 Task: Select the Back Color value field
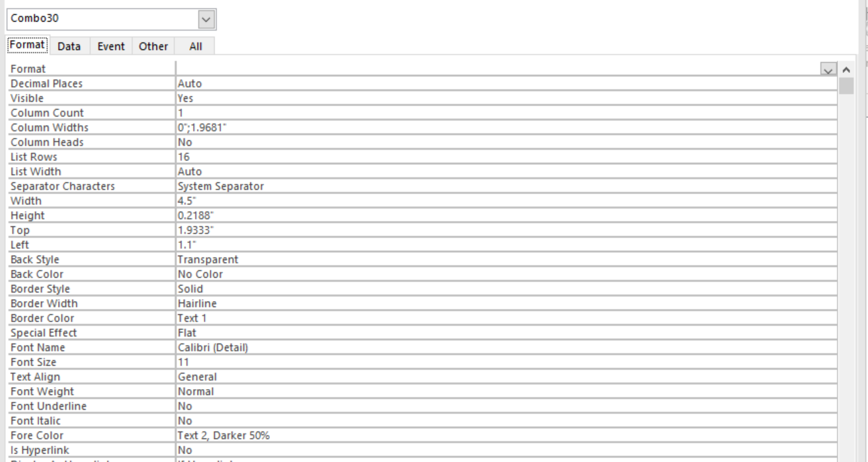point(505,274)
